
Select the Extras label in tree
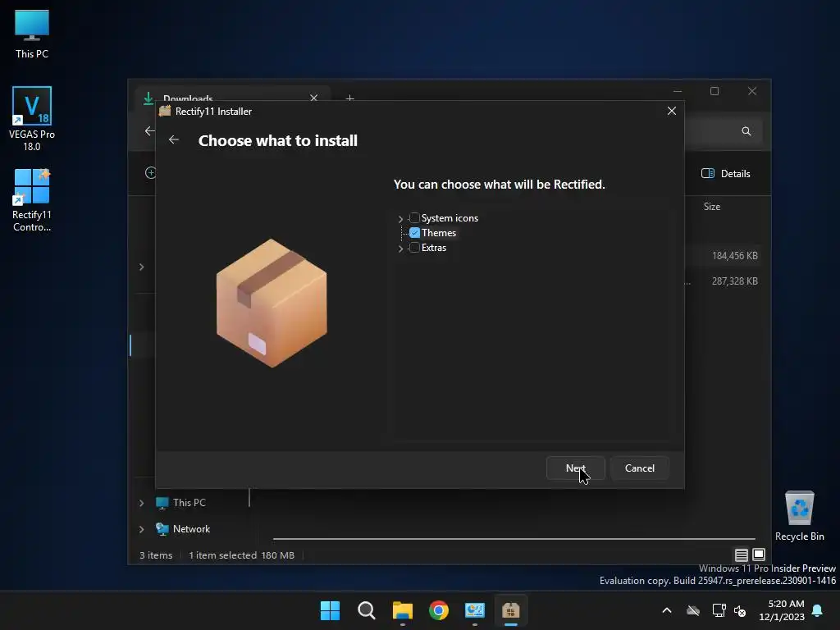click(x=434, y=248)
